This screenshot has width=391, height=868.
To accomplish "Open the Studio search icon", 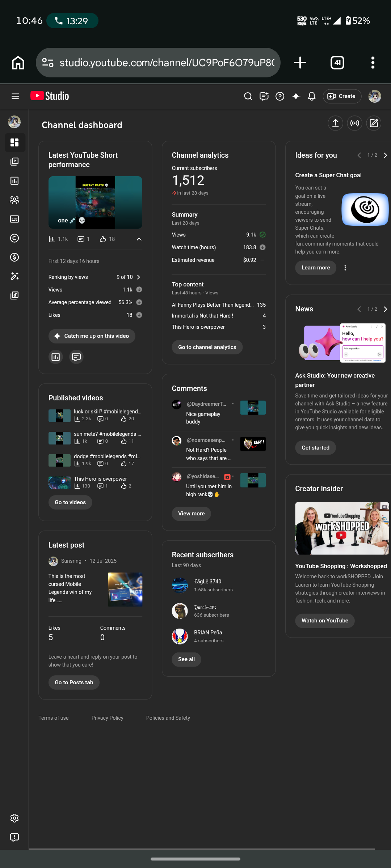I will click(x=248, y=96).
